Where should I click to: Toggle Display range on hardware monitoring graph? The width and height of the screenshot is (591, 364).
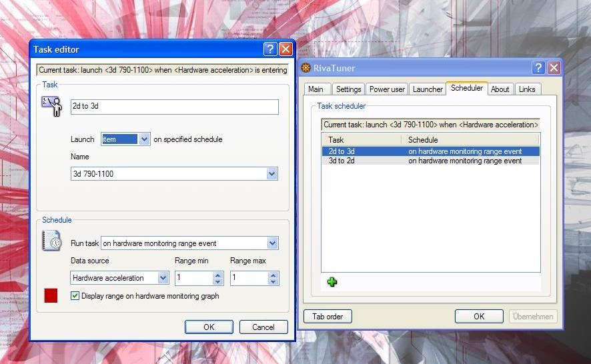[x=75, y=296]
